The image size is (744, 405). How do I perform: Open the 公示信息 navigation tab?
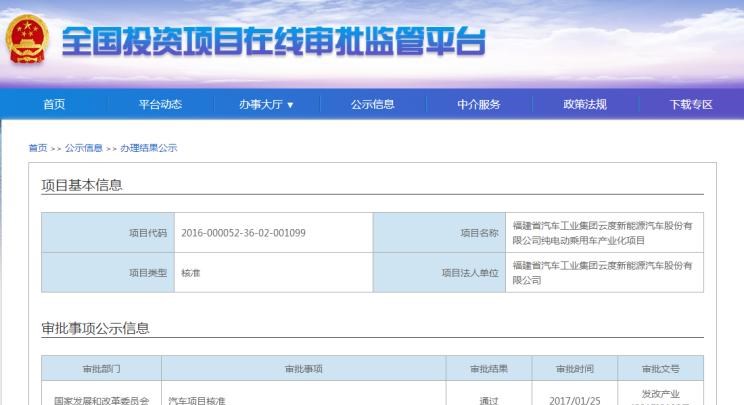(x=372, y=104)
